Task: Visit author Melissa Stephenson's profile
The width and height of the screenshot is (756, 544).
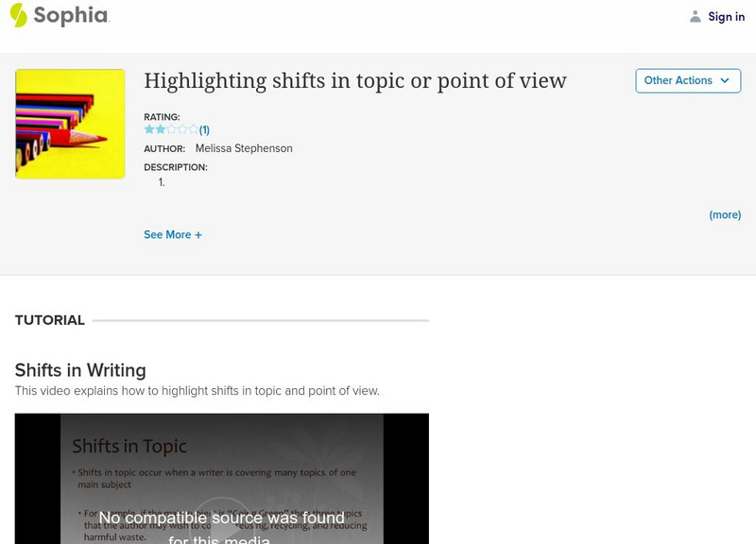Action: [244, 148]
